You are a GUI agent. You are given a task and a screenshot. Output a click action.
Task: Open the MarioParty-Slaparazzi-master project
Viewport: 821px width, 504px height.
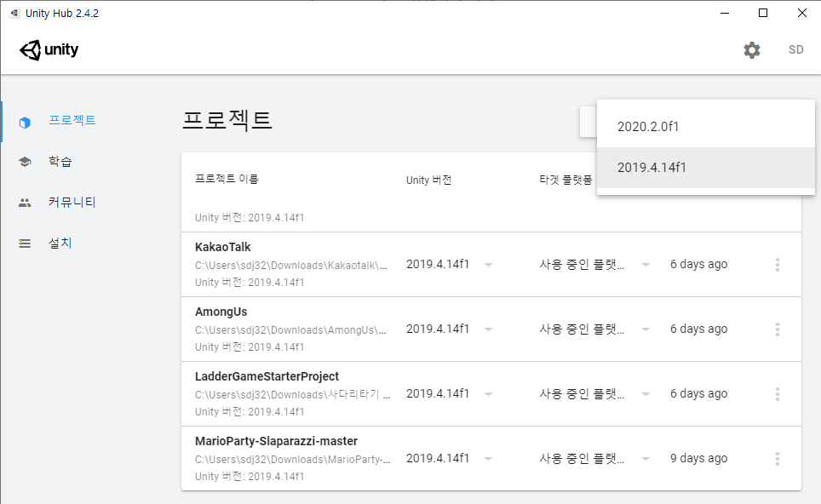pos(276,441)
